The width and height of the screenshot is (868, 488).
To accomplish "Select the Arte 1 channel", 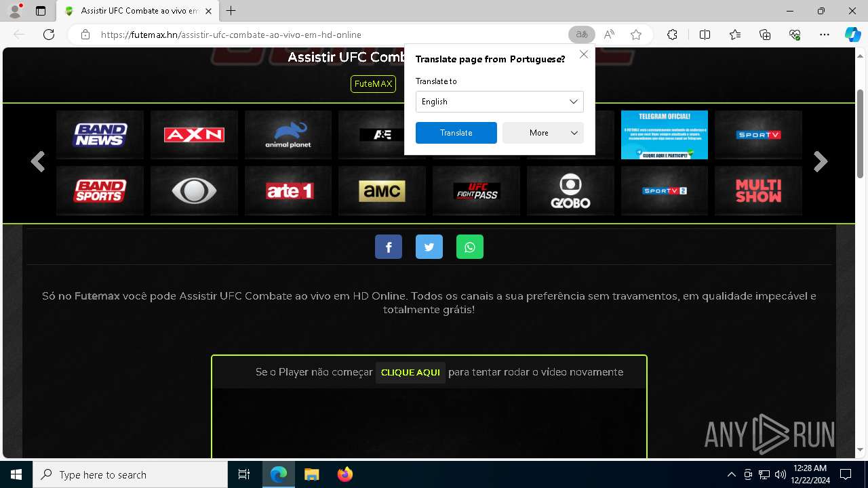I will pos(288,190).
